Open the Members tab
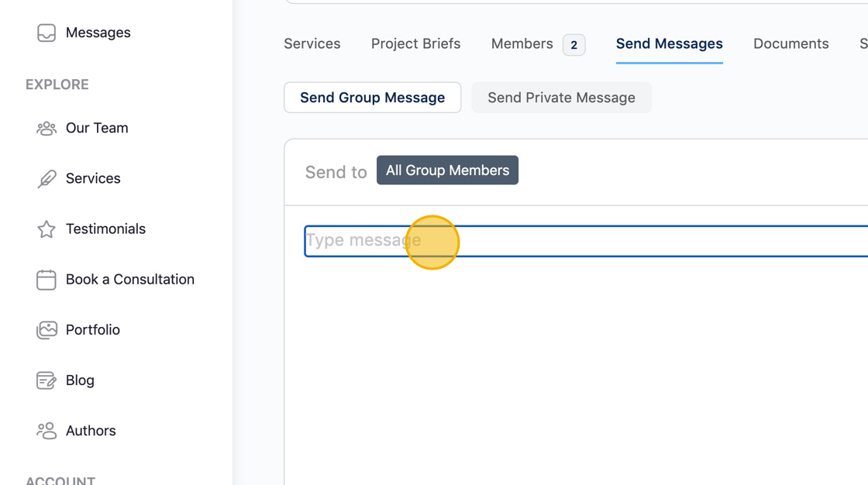Screen dimensions: 868x485 pyautogui.click(x=522, y=44)
